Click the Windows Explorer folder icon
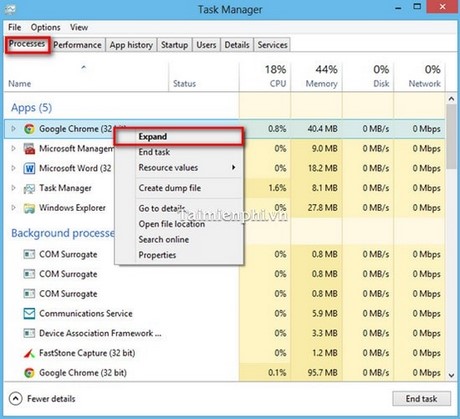Image resolution: width=460 pixels, height=419 pixels. point(29,208)
